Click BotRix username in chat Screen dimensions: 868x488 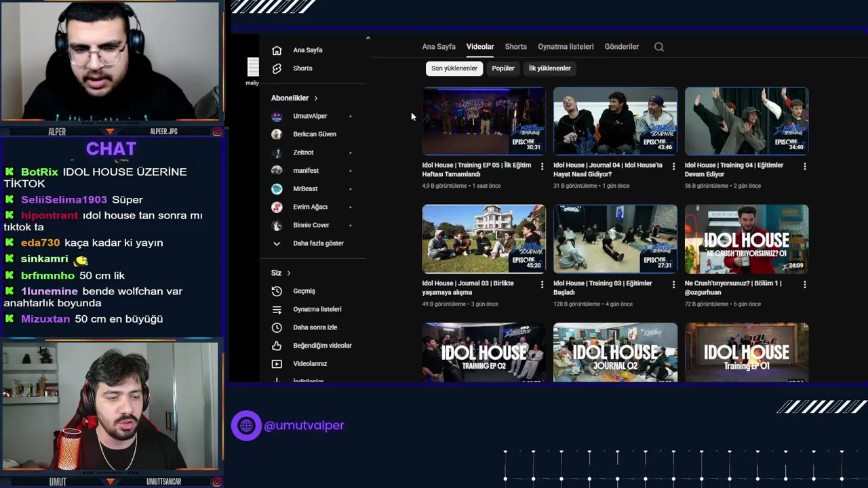(x=39, y=172)
